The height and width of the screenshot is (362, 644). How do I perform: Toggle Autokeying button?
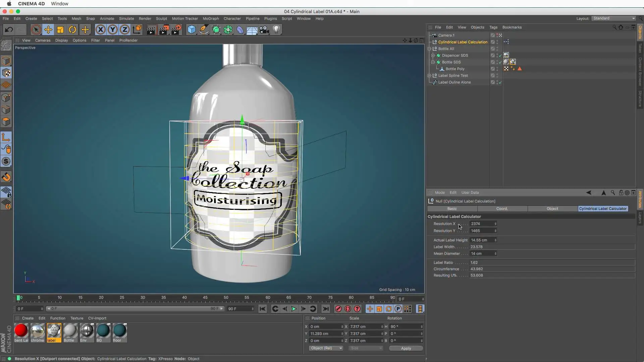point(348,309)
